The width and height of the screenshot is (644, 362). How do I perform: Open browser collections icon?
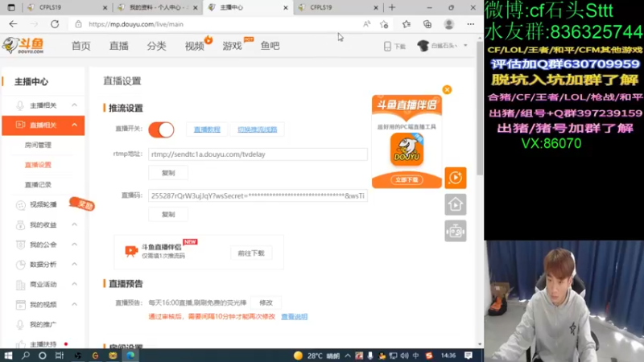[x=427, y=24]
